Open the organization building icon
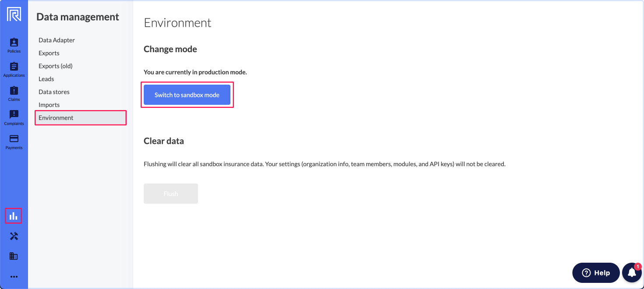The height and width of the screenshot is (289, 644). [x=14, y=256]
